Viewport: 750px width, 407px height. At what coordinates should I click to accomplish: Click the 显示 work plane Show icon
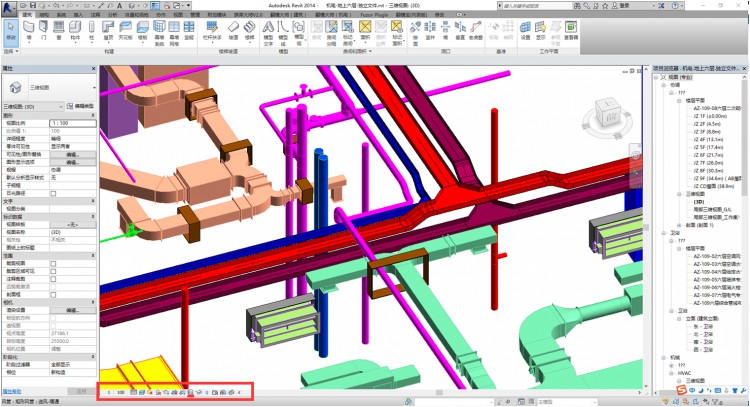pyautogui.click(x=540, y=30)
